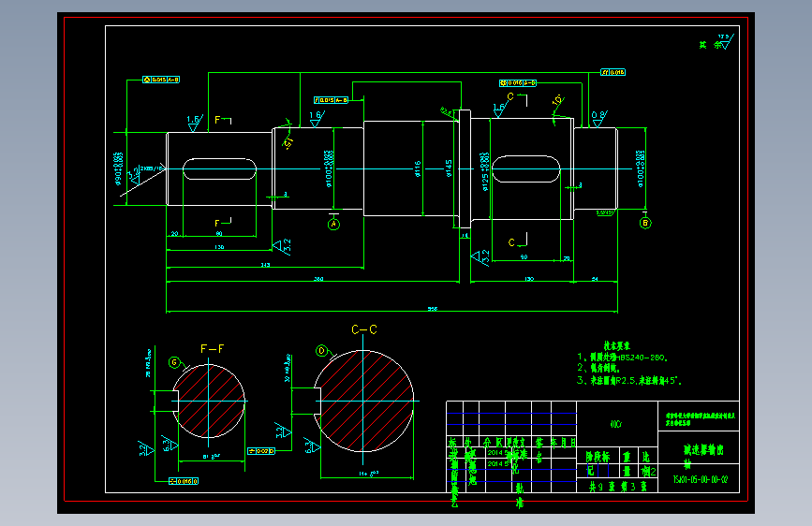
Task: Select the 130 dimension right of the flange
Action: pos(529,279)
